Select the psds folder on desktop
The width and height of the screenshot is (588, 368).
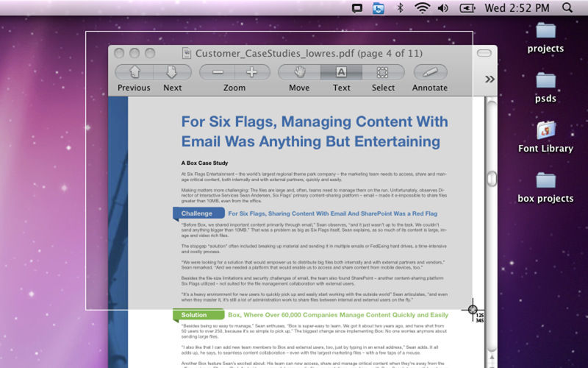[x=545, y=88]
